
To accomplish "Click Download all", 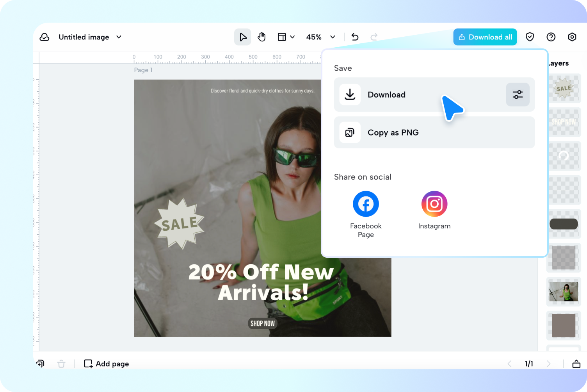I will pos(485,37).
